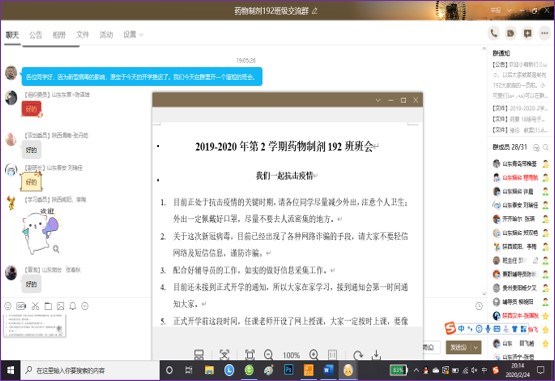Click the picture send-image icon in chat toolbar

tap(61, 306)
